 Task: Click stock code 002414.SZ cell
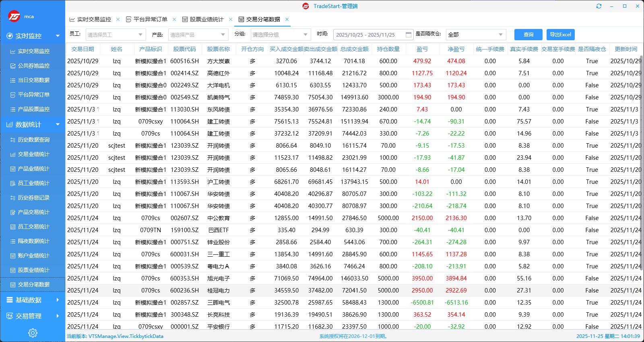pyautogui.click(x=184, y=73)
